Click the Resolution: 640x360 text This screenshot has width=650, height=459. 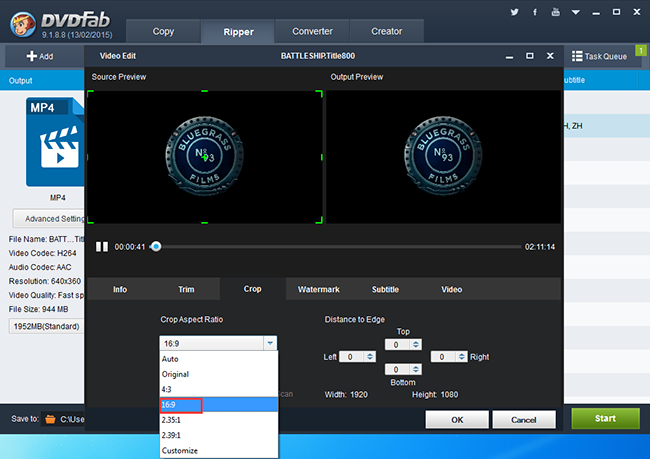45,281
